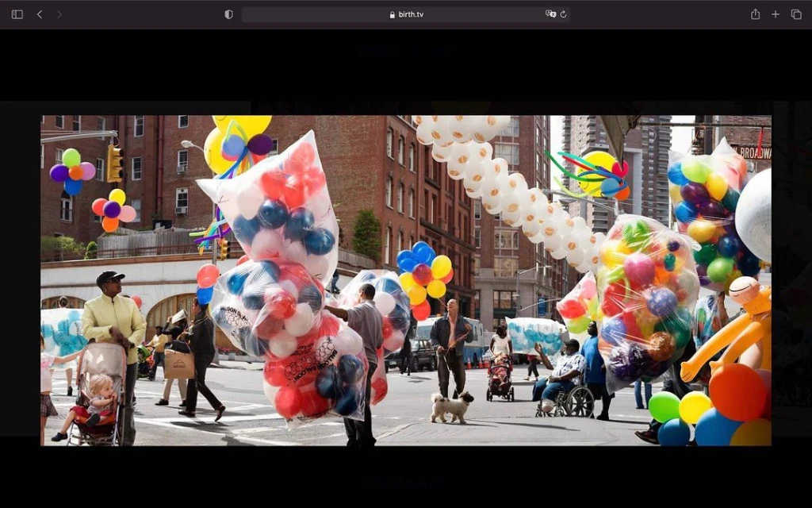The image size is (812, 508).
Task: Open the privacy report shield
Action: pyautogui.click(x=228, y=14)
